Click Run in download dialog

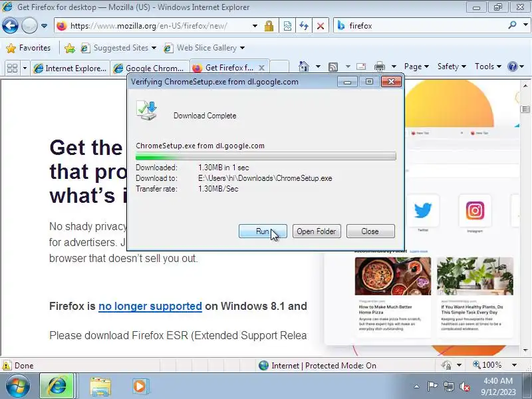click(263, 231)
